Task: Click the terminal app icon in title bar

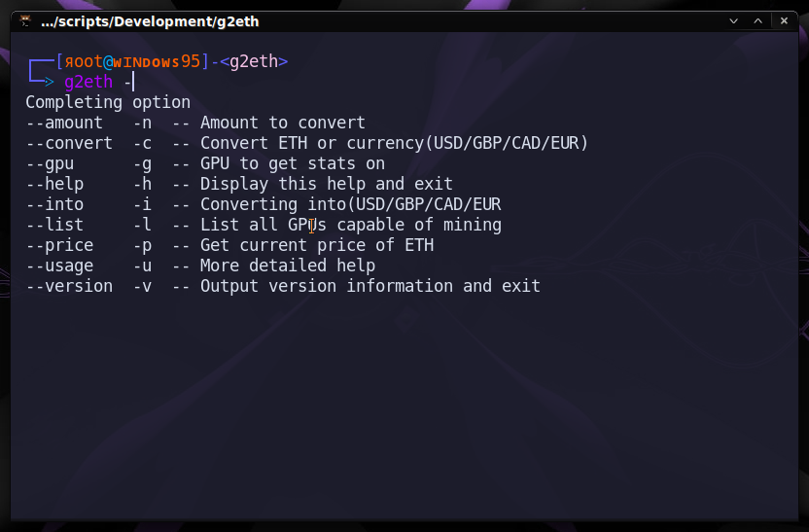Action: (24, 21)
